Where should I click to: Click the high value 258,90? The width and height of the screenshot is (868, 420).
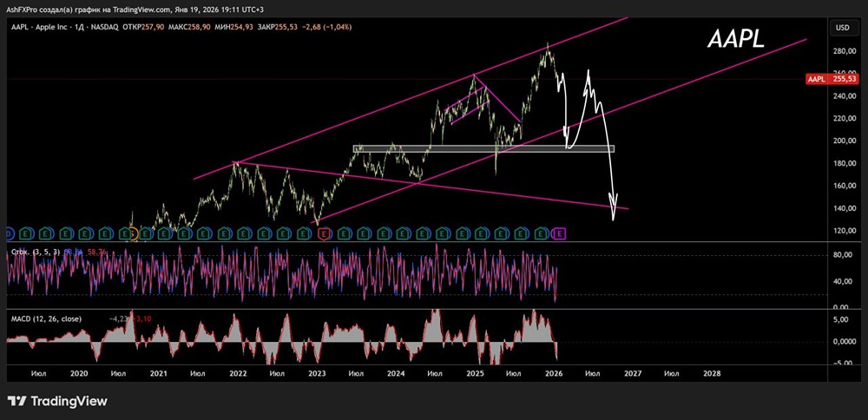[200, 27]
